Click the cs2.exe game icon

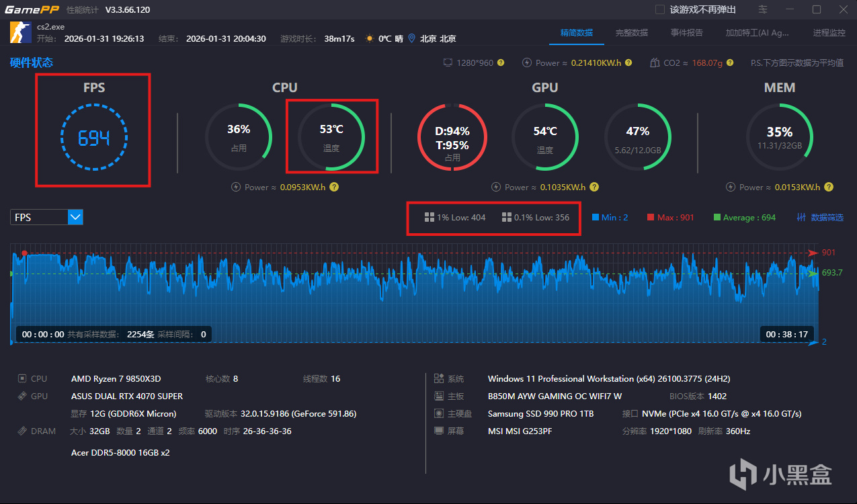pos(20,32)
